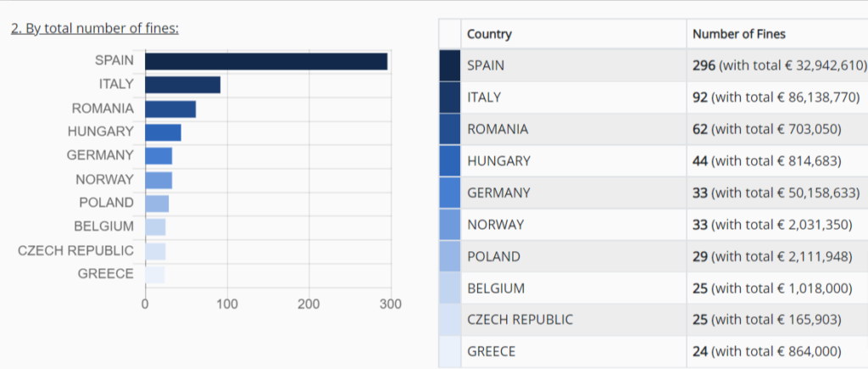Viewport: 868px width, 369px height.
Task: Select the ITALY cell in the Country column
Action: [574, 98]
